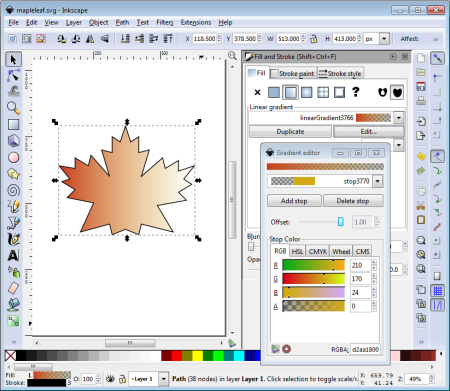Click the RGBA hex value field

[365, 349]
